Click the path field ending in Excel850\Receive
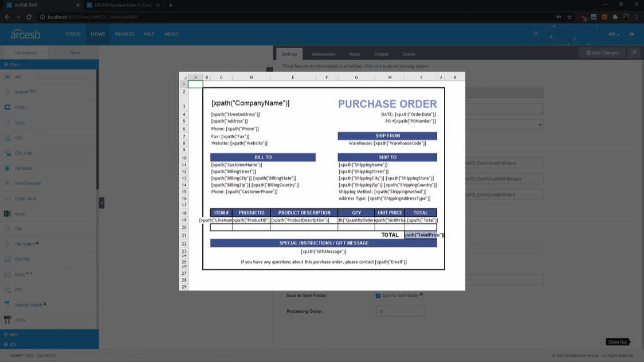The width and height of the screenshot is (644, 362). [505, 179]
